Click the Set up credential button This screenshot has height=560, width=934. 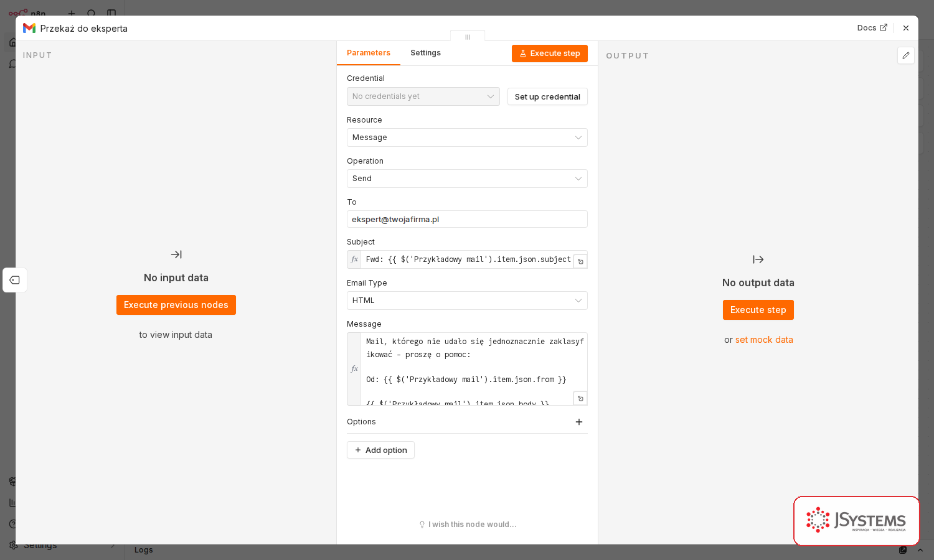tap(547, 96)
